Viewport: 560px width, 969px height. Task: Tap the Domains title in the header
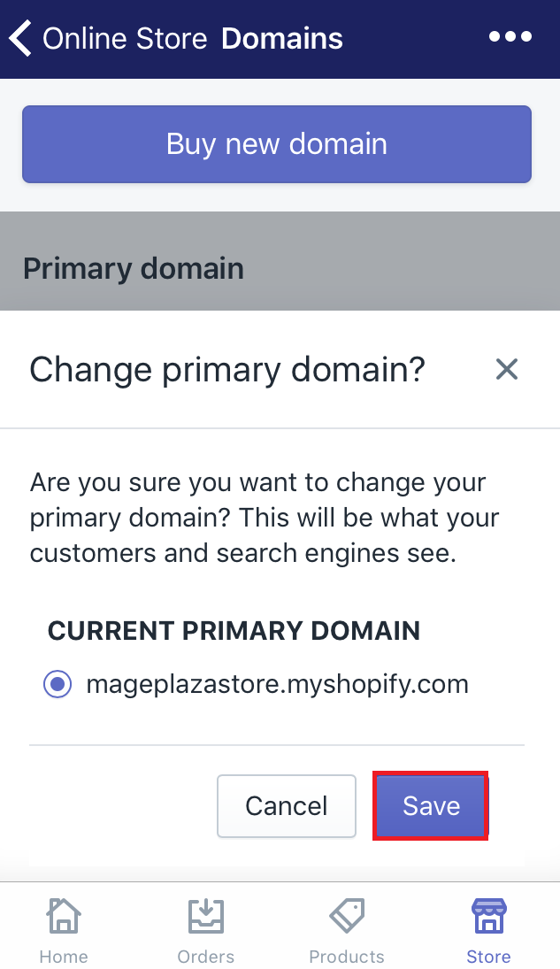tap(281, 37)
